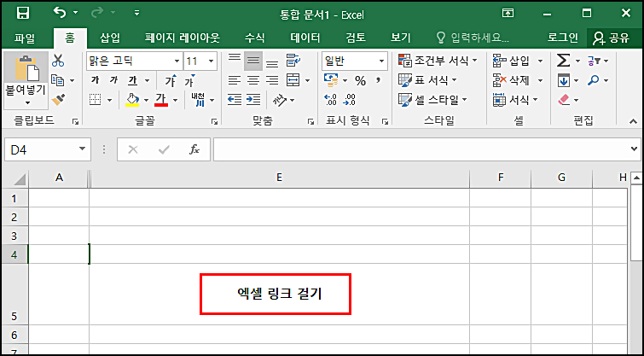Open the 파일 tab
The width and height of the screenshot is (644, 356).
coord(25,38)
